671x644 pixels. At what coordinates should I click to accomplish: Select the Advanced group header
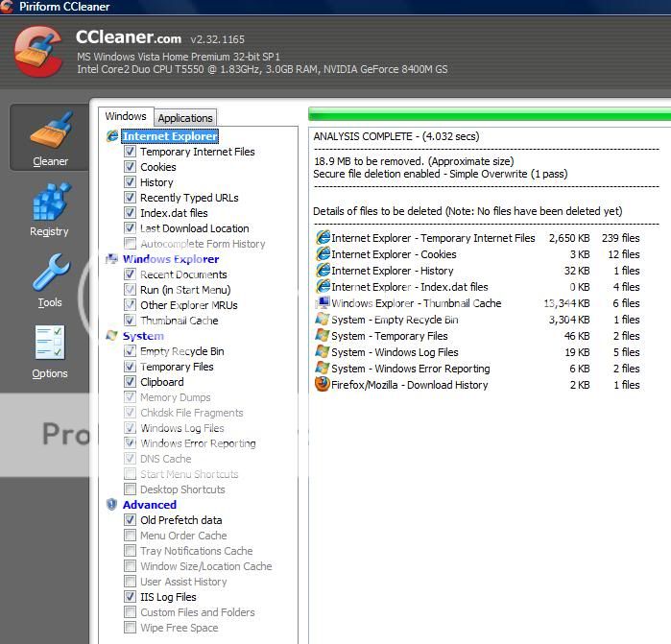149,505
